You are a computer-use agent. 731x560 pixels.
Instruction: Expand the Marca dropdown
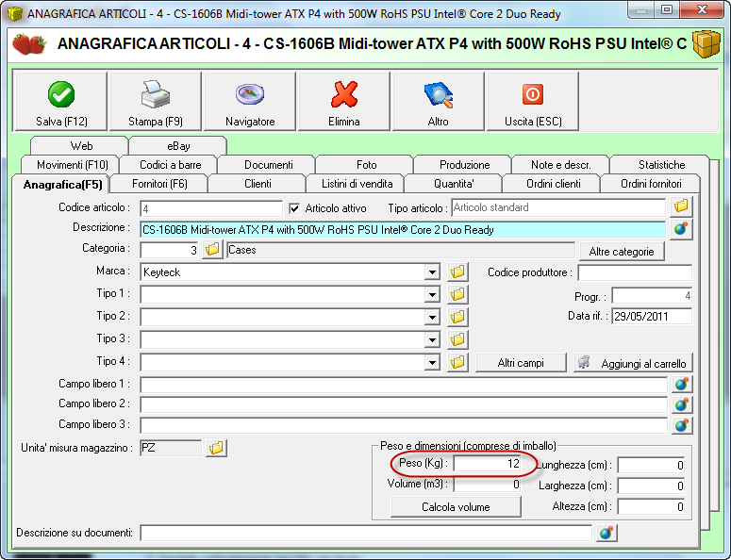point(432,272)
